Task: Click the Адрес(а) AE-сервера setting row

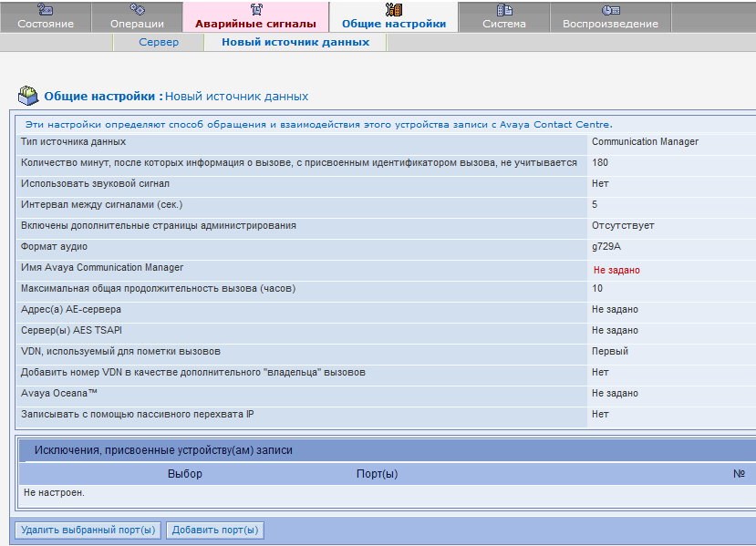Action: 386,310
